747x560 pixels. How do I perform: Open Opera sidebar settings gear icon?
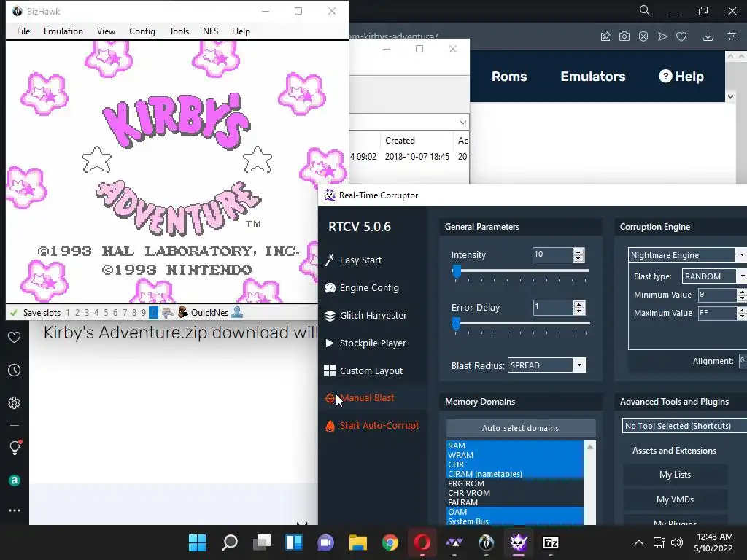15,402
